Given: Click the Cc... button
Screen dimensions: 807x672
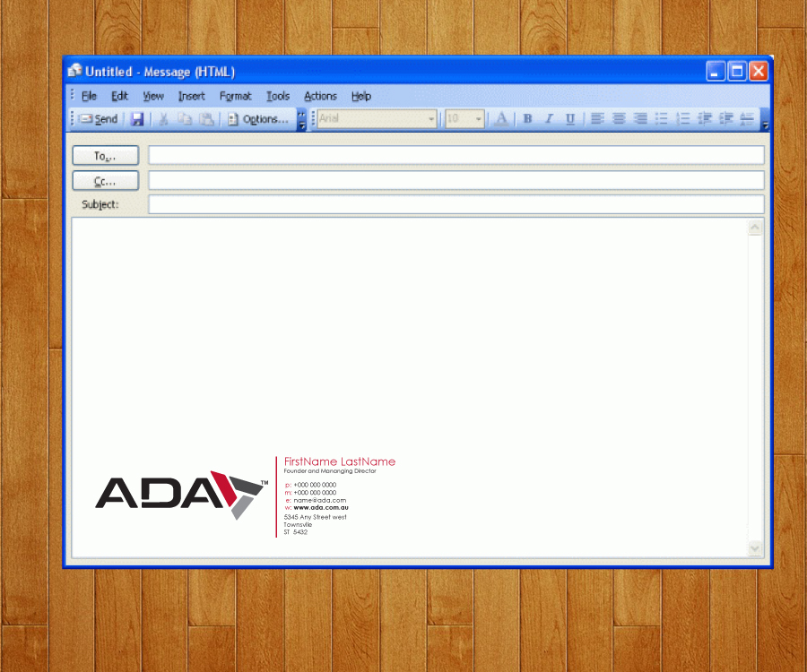Looking at the screenshot, I should (106, 181).
